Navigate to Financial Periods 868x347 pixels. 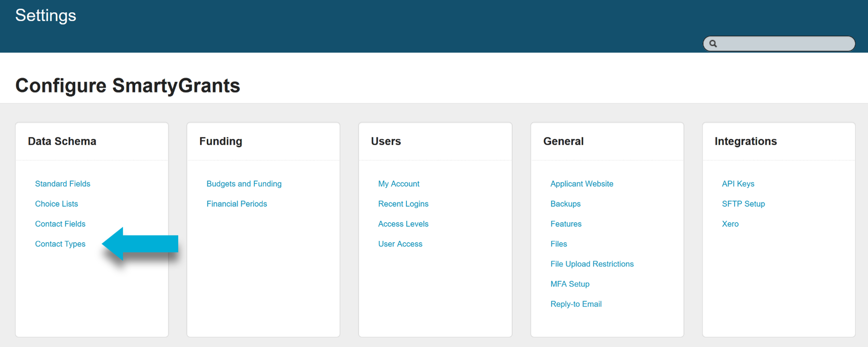[236, 204]
